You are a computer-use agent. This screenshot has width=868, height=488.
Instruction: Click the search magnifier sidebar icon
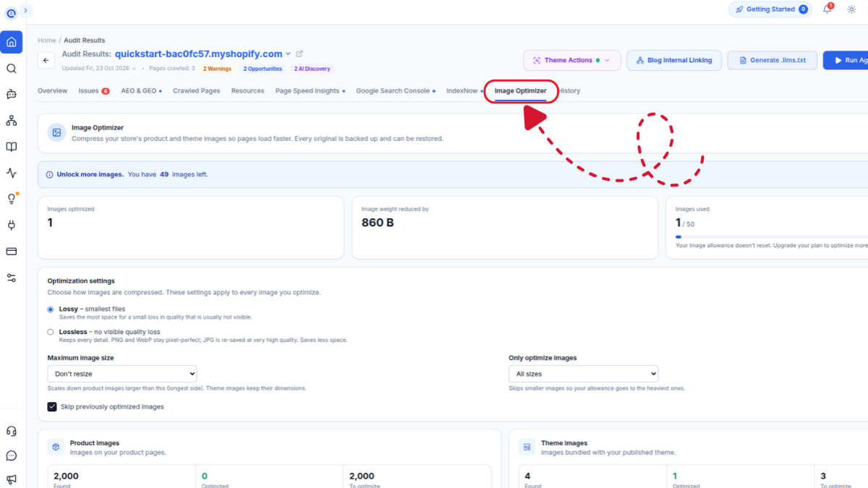pos(12,69)
